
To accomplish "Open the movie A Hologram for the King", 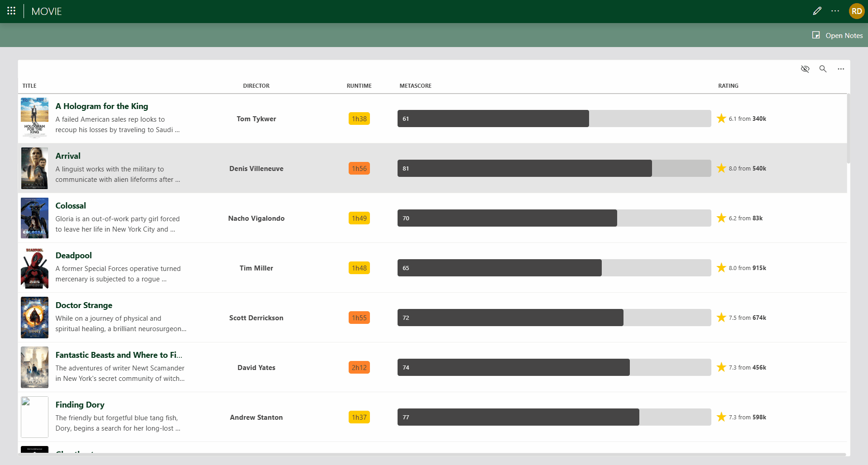I will [101, 106].
